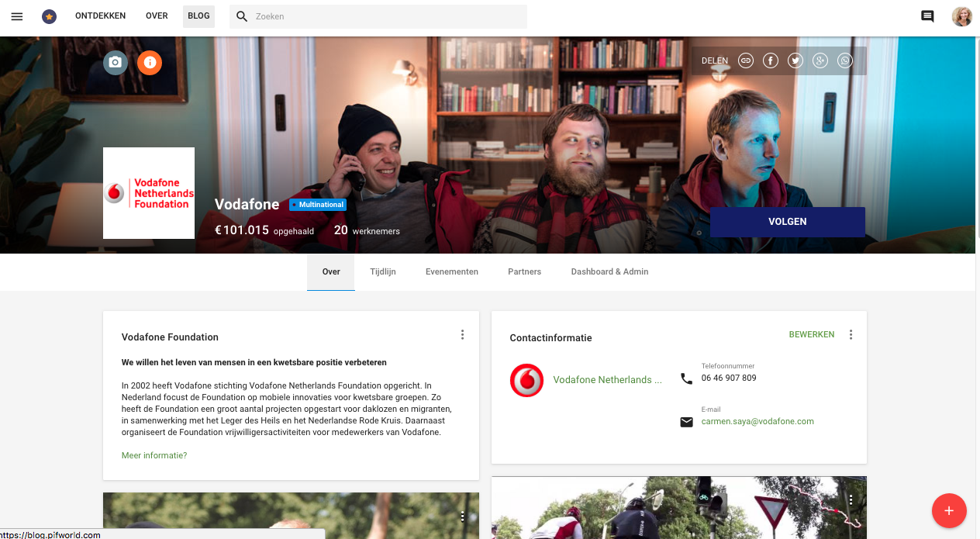
Task: Click the Vodafone logo in contact card
Action: coord(526,380)
